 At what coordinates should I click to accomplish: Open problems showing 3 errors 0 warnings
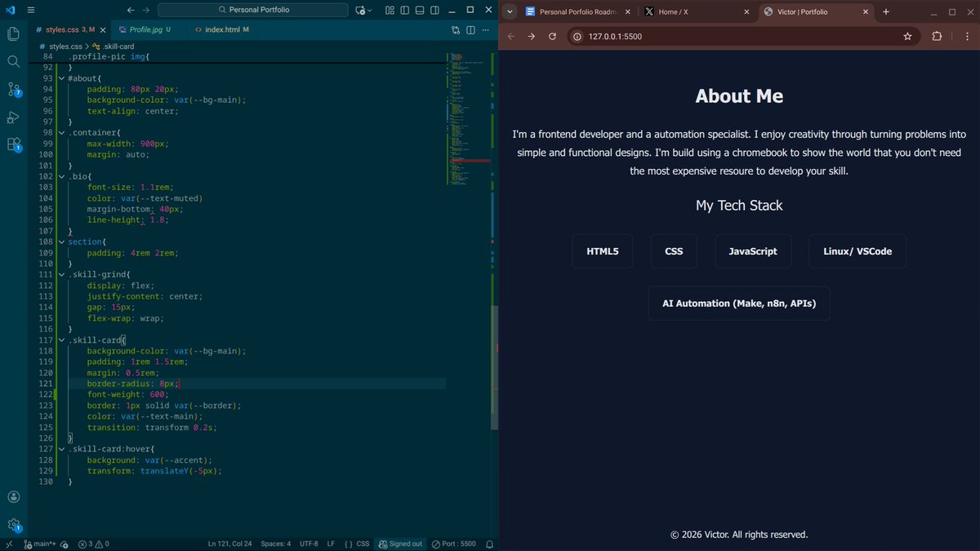pos(92,544)
